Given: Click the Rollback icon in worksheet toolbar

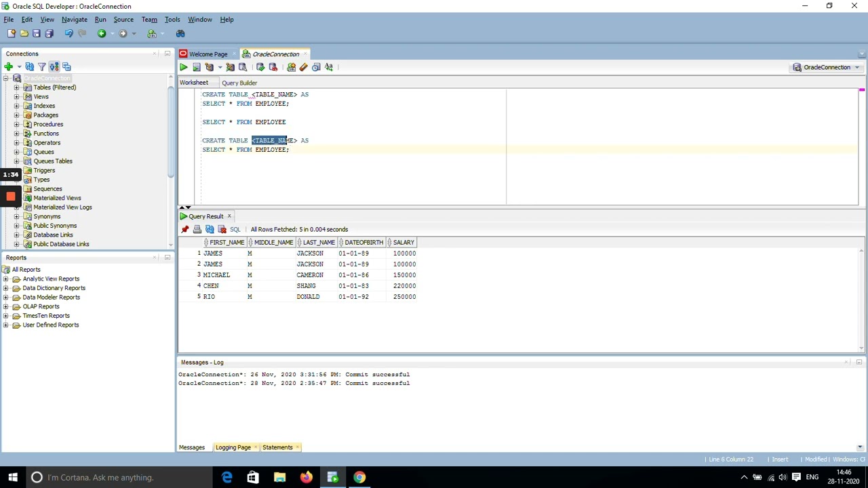Looking at the screenshot, I should (x=273, y=67).
